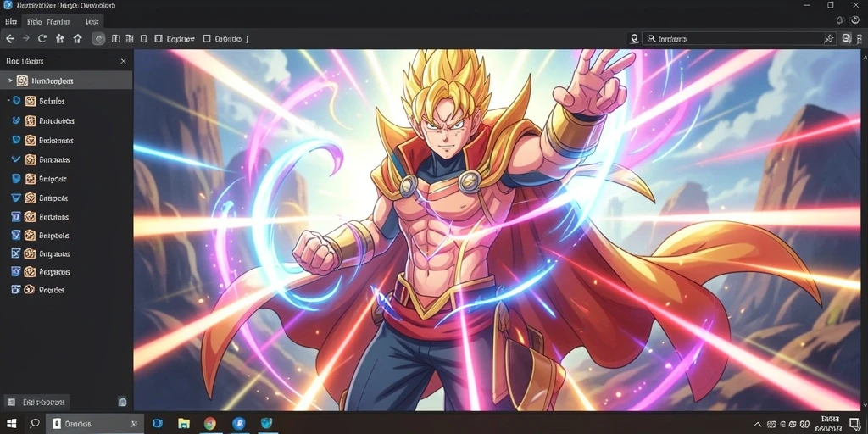Click the highlighted round toolbar button

(x=98, y=39)
